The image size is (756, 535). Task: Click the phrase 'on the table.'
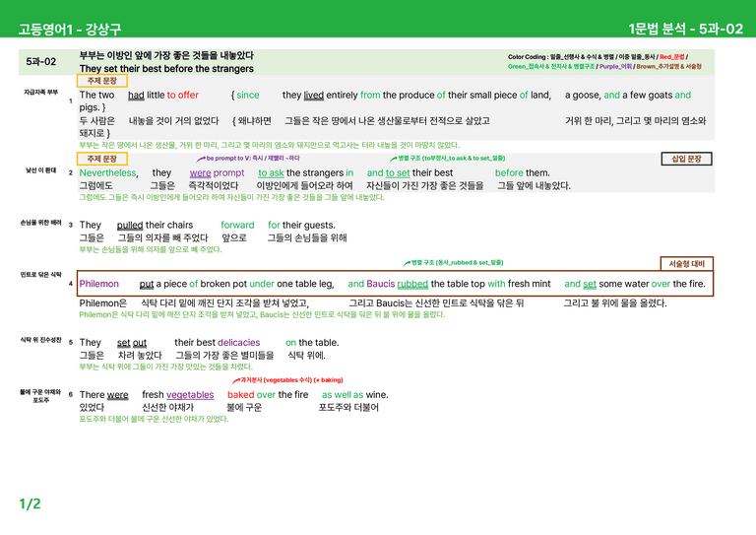click(x=312, y=343)
